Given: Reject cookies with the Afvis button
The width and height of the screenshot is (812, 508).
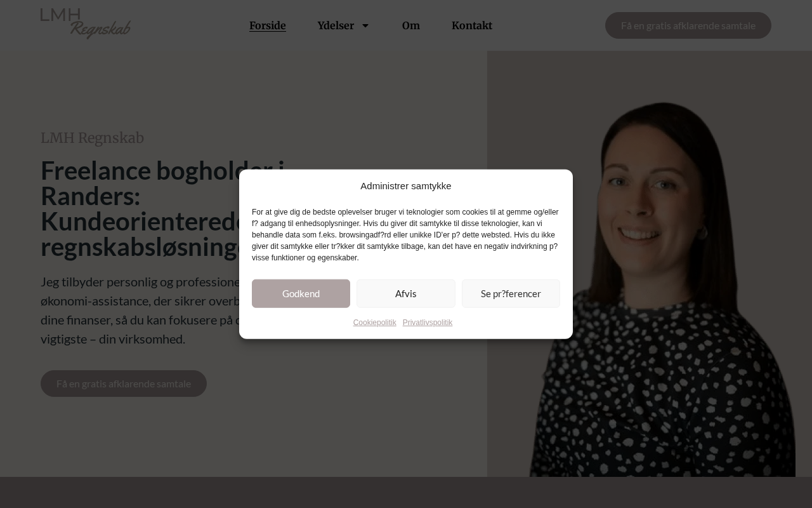Looking at the screenshot, I should pyautogui.click(x=406, y=293).
